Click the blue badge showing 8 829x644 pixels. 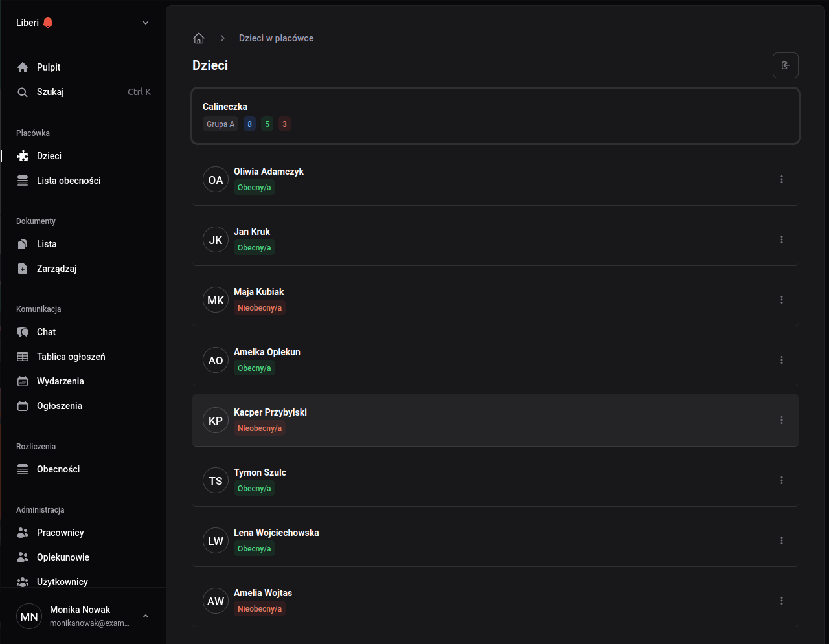(249, 124)
